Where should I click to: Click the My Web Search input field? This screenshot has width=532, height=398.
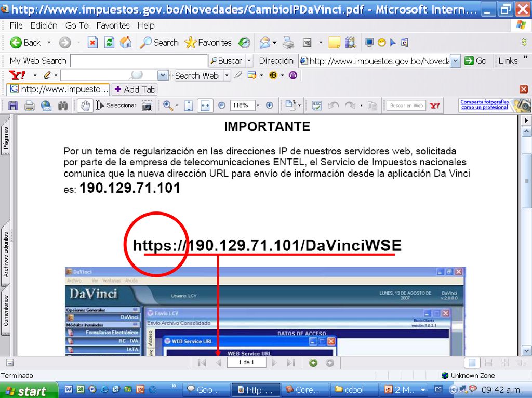139,61
